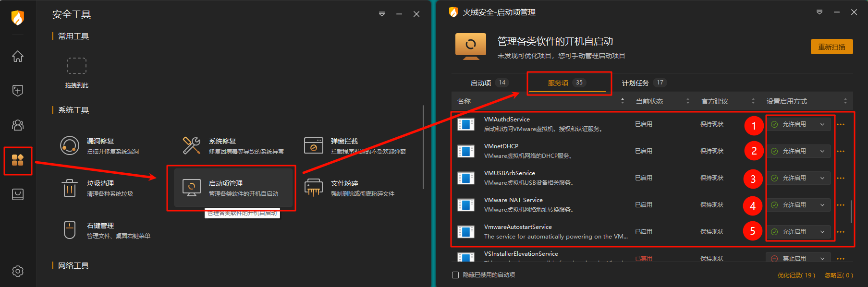Screen dimensions: 868x287
Task: Select VMware NAT Service name text
Action: [x=513, y=200]
